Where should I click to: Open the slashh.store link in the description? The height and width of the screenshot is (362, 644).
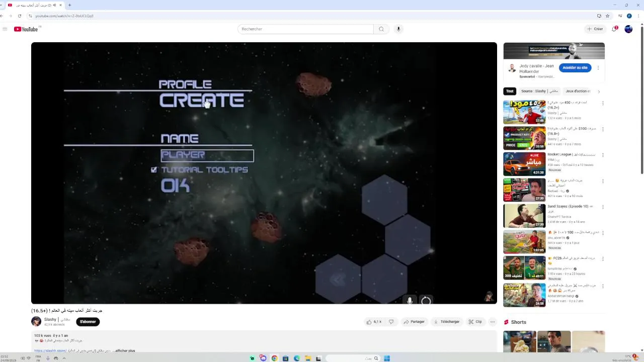tap(50, 350)
